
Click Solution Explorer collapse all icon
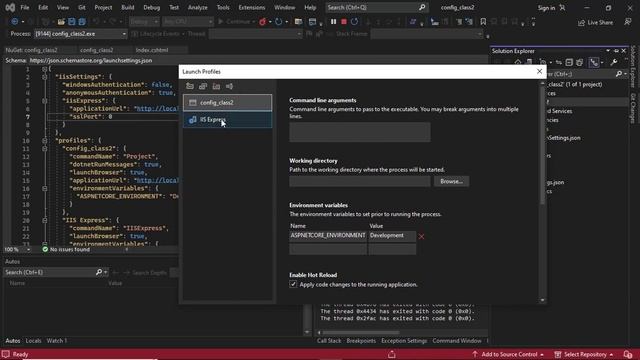pos(569,62)
